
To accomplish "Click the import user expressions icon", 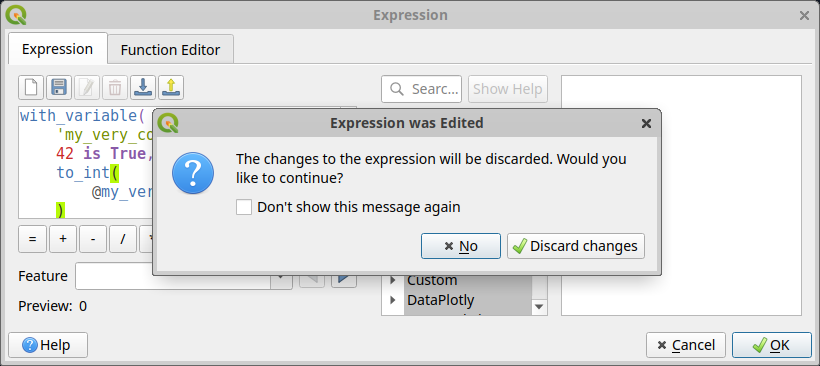I will [143, 87].
